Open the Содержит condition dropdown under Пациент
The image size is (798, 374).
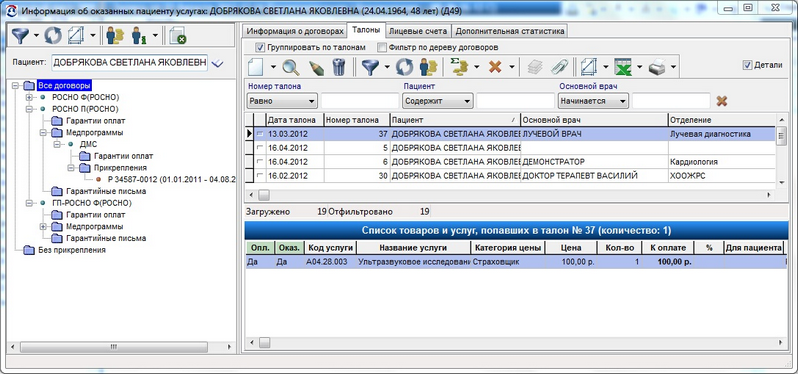(438, 101)
